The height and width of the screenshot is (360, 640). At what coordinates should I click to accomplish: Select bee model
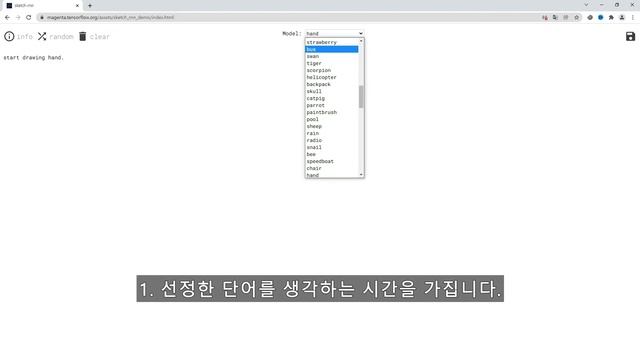[332, 154]
